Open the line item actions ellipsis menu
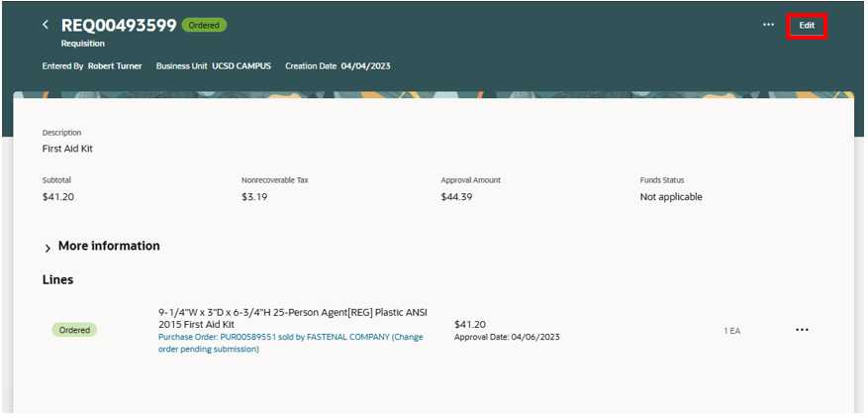Viewport: 868px width, 418px height. click(802, 329)
